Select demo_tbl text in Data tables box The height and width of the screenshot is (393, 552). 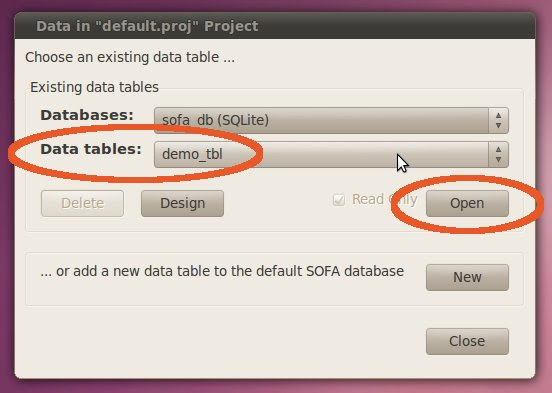click(x=192, y=154)
